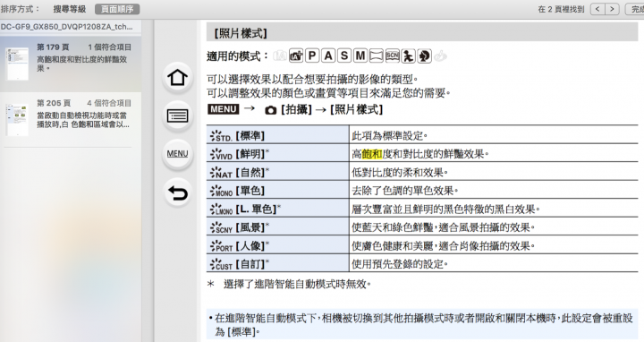This screenshot has height=342, width=644.
Task: Go to previous search match arrow
Action: coord(597,9)
